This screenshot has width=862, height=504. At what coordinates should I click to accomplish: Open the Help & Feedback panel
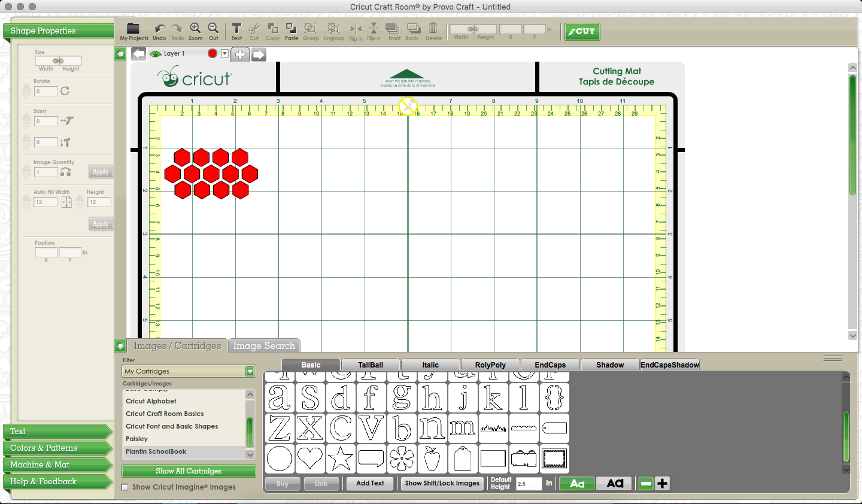(x=57, y=481)
